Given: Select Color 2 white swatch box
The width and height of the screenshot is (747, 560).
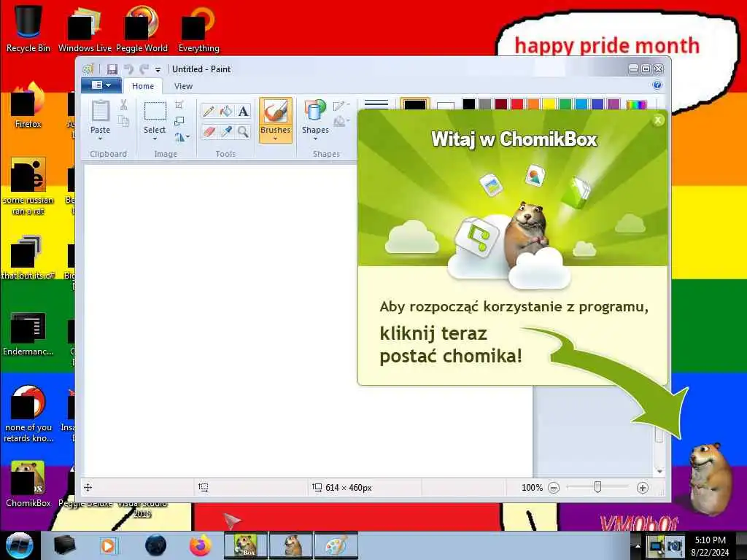Looking at the screenshot, I should (446, 105).
